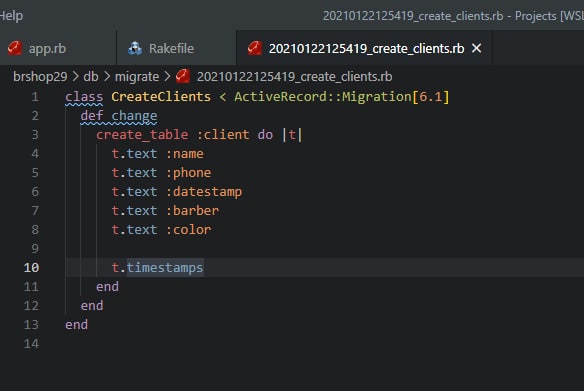Viewport: 584px width, 391px height.
Task: Switch to the app.rb tab
Action: point(58,48)
